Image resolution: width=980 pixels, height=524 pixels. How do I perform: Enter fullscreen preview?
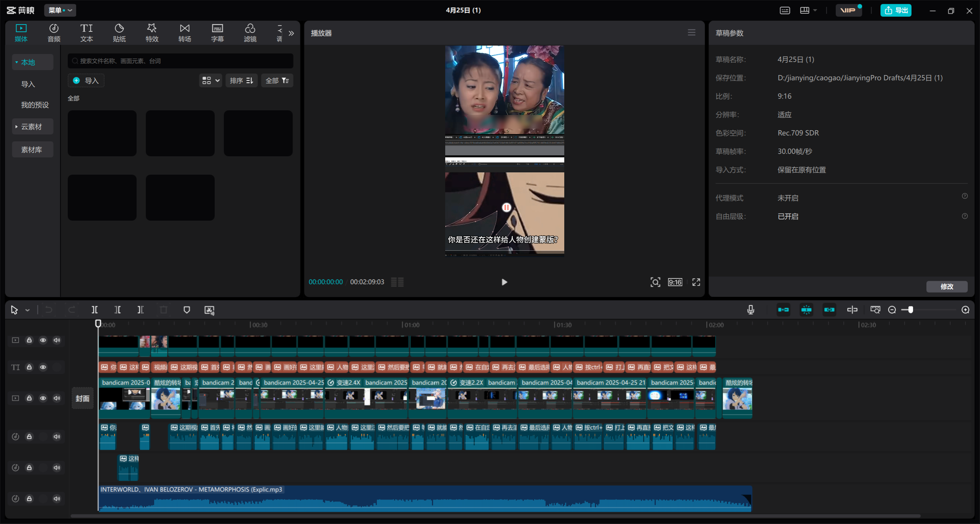coord(696,282)
